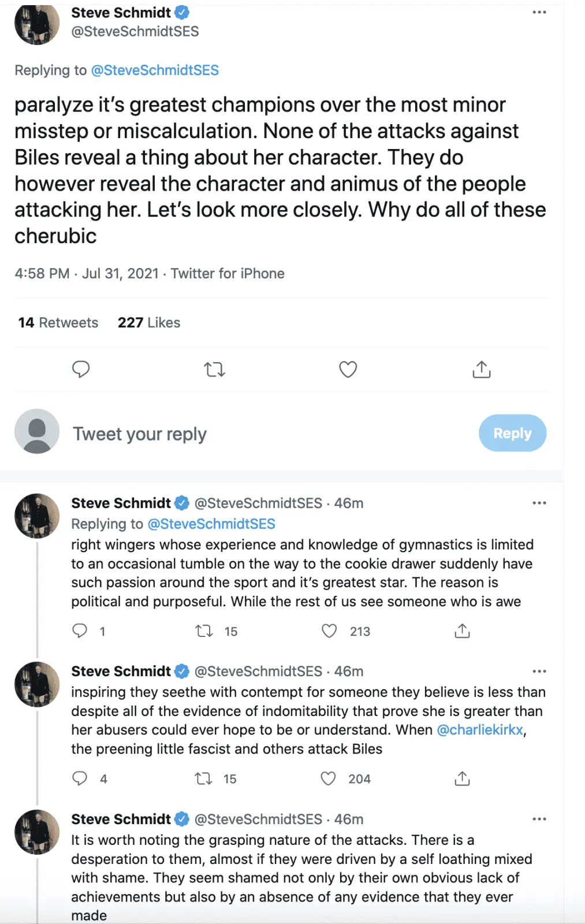
Task: Open the 'Replying to @SteveSchmidtSES' link at top
Action: 155,70
